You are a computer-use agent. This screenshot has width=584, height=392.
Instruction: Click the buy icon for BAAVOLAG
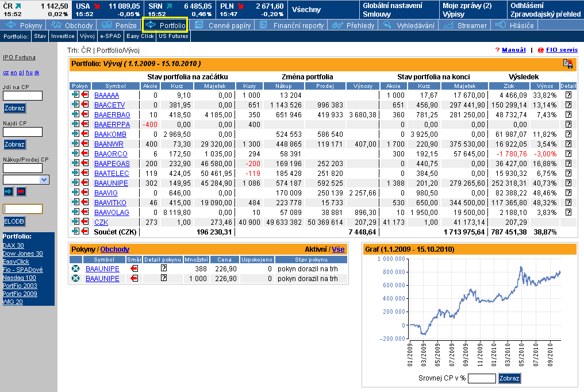pyautogui.click(x=76, y=212)
